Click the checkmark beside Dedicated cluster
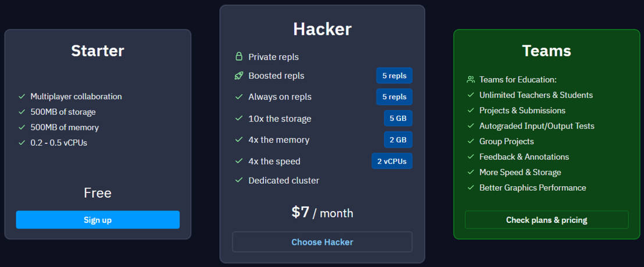The height and width of the screenshot is (267, 644). (x=238, y=180)
